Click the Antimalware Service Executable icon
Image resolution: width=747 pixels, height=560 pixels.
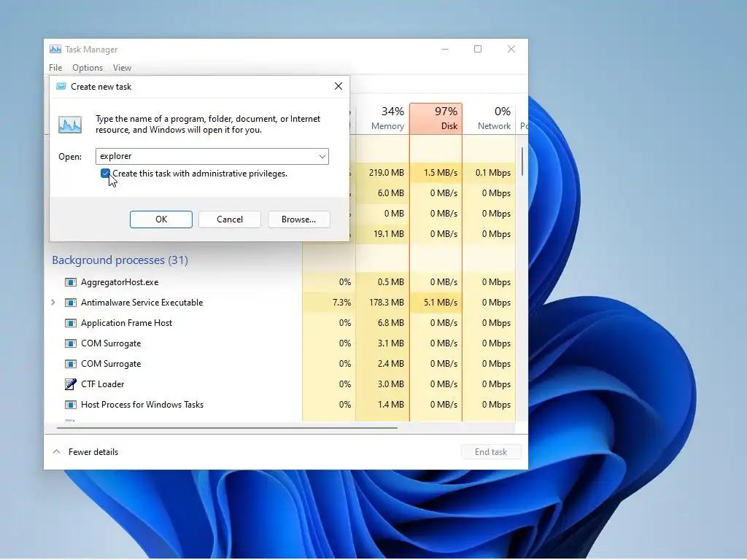(x=71, y=303)
